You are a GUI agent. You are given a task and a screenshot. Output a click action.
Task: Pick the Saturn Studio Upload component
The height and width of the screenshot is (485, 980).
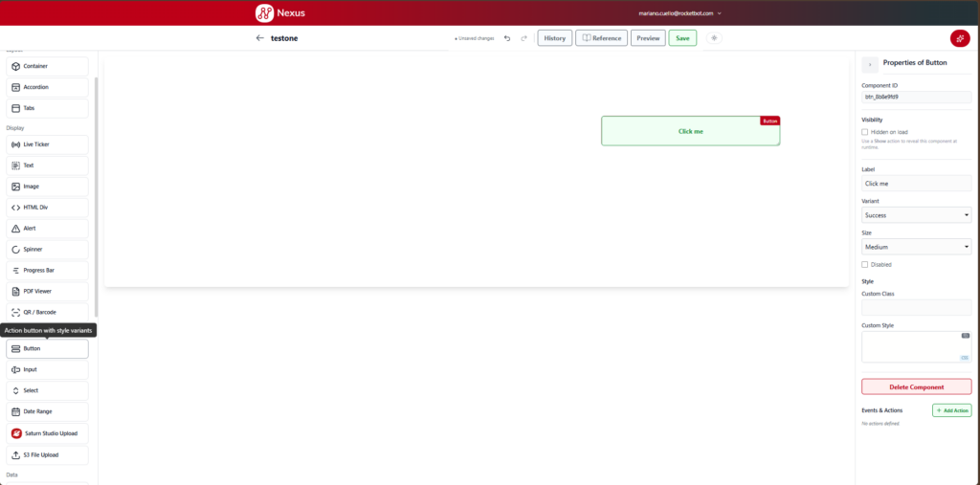(x=48, y=433)
